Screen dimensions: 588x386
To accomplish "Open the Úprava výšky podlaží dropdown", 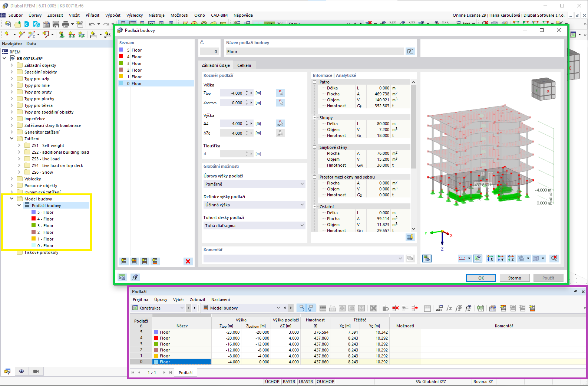I will [254, 184].
